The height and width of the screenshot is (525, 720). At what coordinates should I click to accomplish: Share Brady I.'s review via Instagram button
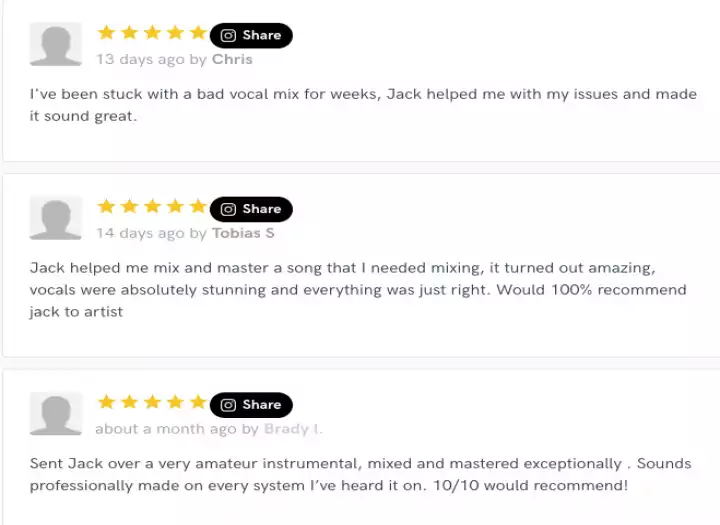coord(251,405)
